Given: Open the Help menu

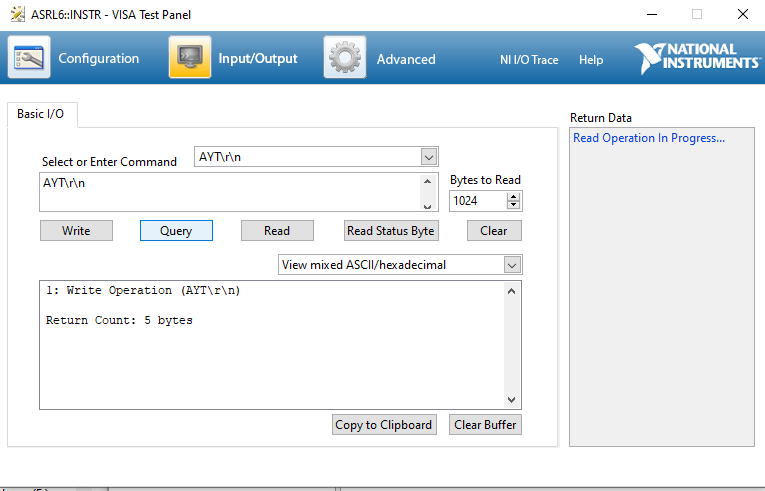Looking at the screenshot, I should (591, 59).
